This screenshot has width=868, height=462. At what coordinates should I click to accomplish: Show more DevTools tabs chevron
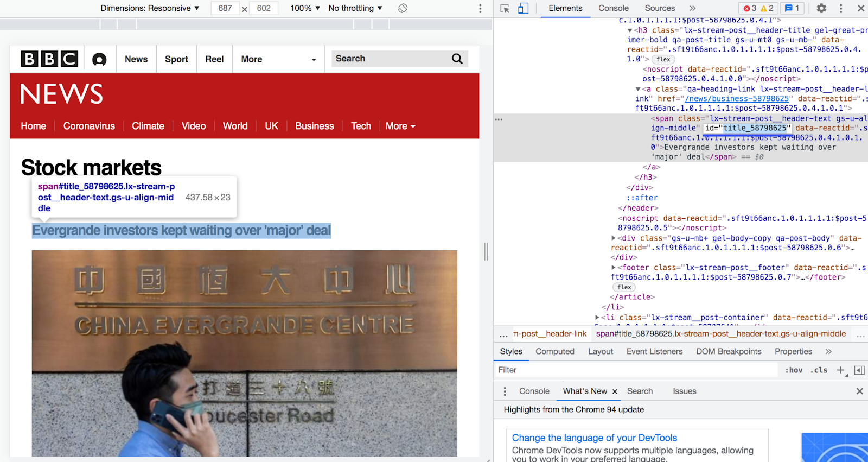tap(692, 8)
